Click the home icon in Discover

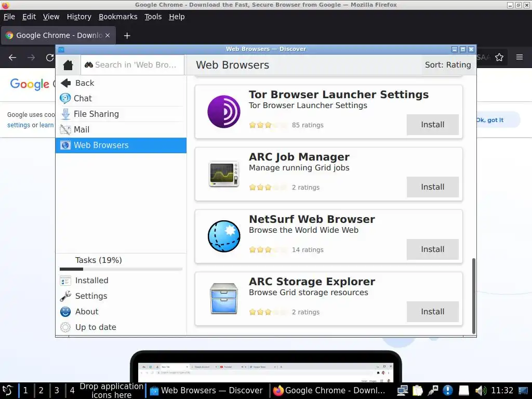point(68,65)
